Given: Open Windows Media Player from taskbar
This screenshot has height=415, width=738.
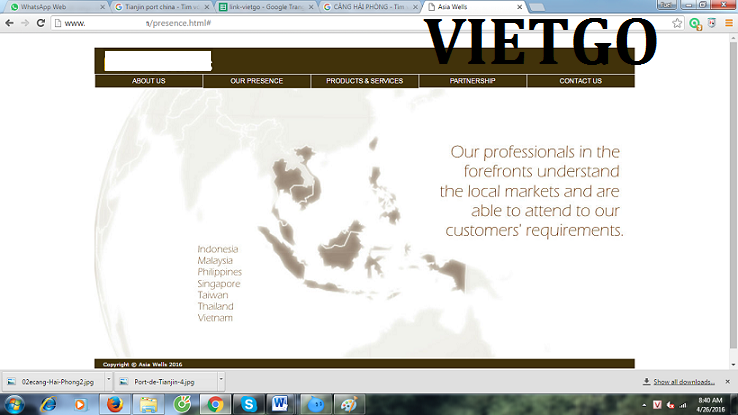Looking at the screenshot, I should [80, 404].
